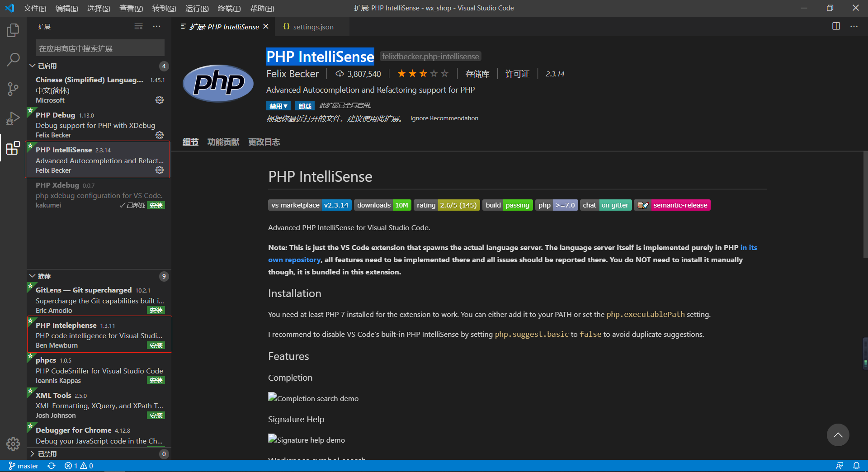Click gear icon for Chinese Language pack
The image size is (868, 472).
[160, 100]
